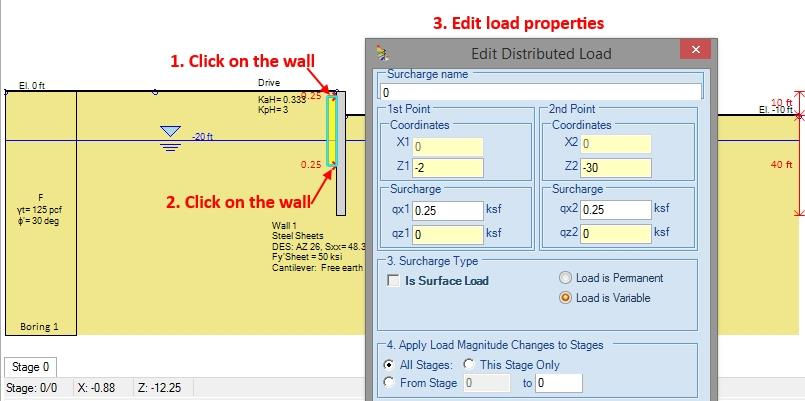Click the Z1 coordinate field showing -2
805x401 pixels.
tap(447, 168)
